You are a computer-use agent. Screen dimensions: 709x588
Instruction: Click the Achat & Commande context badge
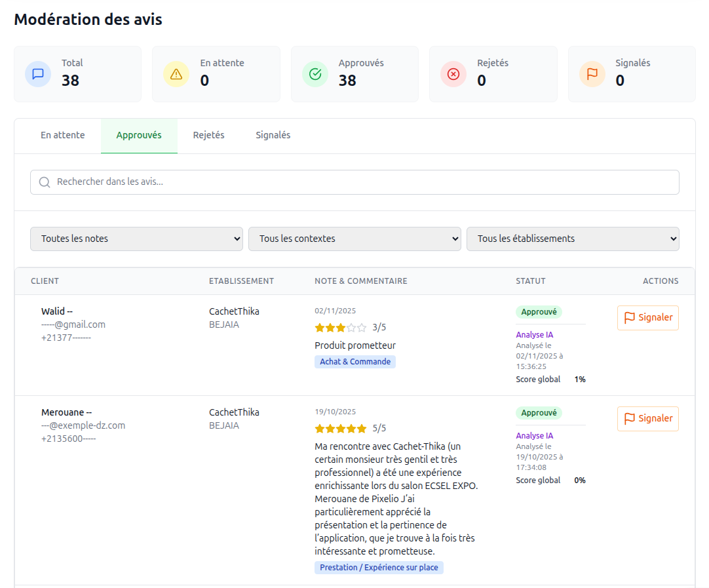point(354,361)
